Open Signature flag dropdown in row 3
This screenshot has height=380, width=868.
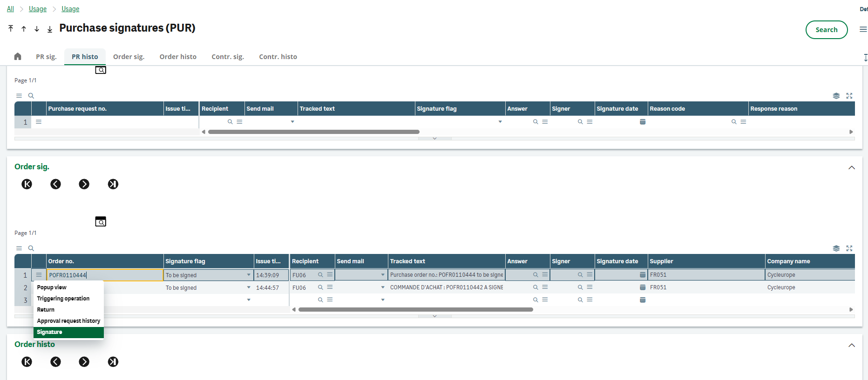coord(249,300)
